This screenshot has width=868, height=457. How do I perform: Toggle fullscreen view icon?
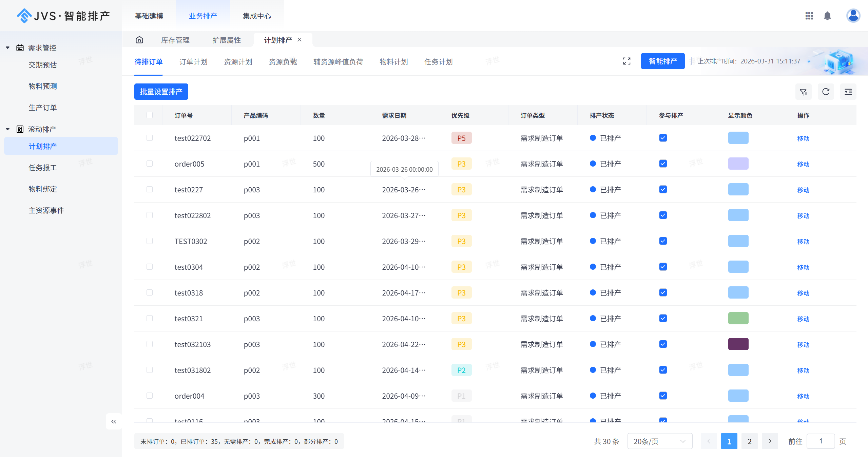pyautogui.click(x=626, y=61)
